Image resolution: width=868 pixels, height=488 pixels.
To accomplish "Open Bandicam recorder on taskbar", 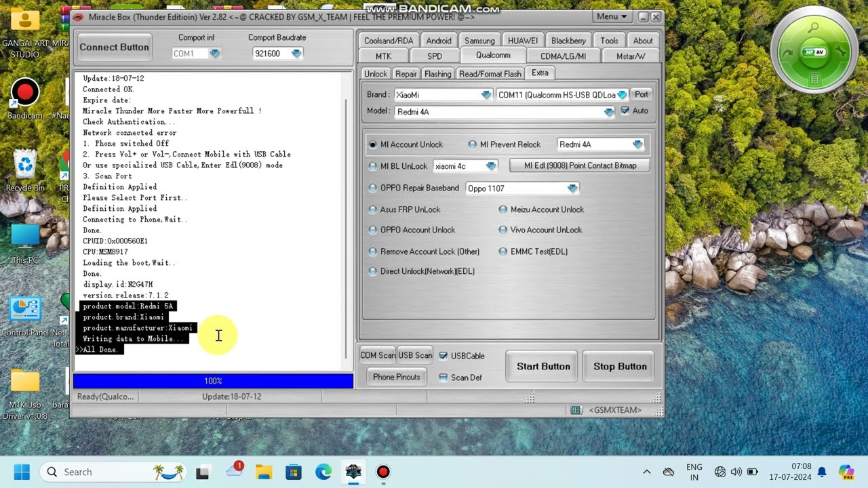I will click(383, 472).
